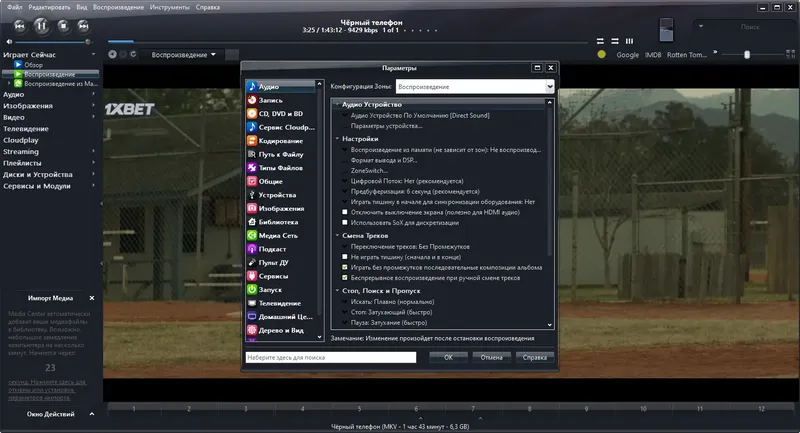800x433 pixels.
Task: Mute via the speaker icon
Action: pos(9,42)
